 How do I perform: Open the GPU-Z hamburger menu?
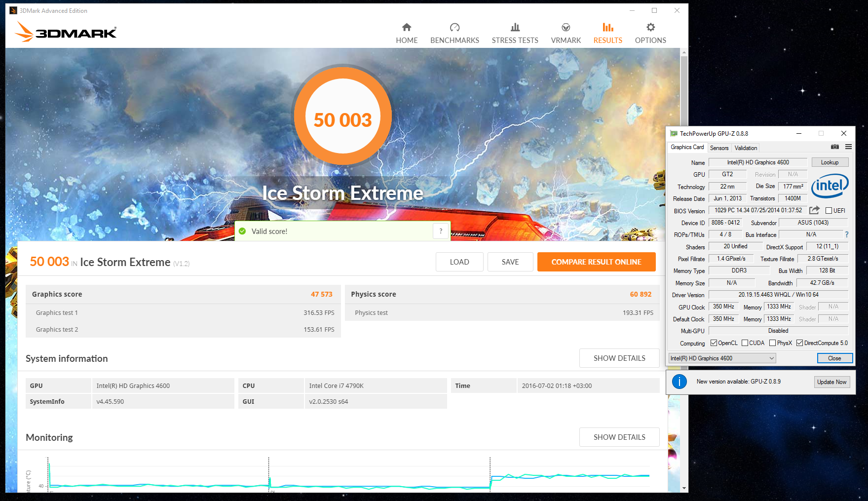848,147
